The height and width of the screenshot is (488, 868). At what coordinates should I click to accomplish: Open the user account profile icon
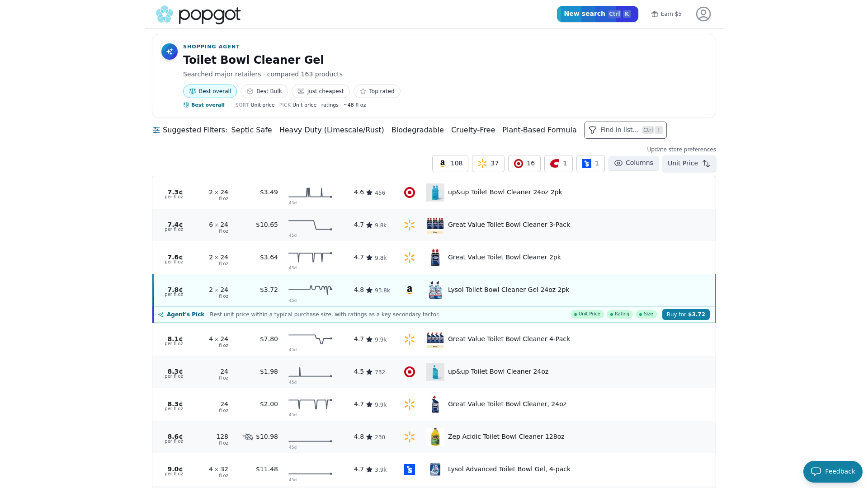coord(703,14)
